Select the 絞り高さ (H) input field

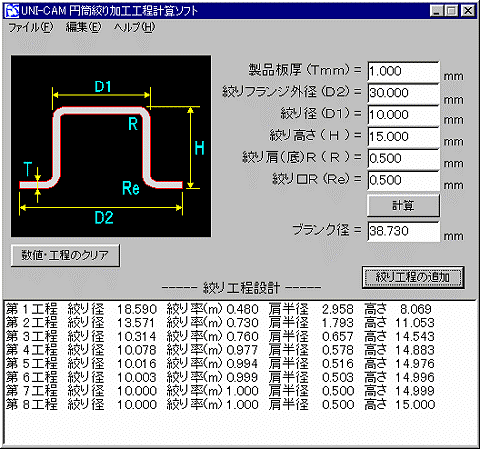tap(403, 137)
